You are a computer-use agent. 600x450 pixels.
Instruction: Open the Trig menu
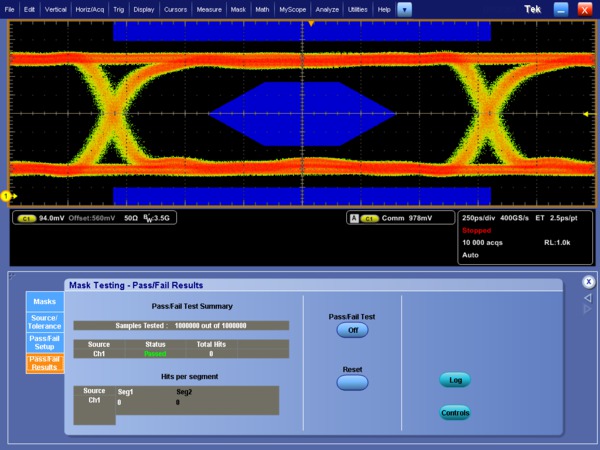pos(119,9)
